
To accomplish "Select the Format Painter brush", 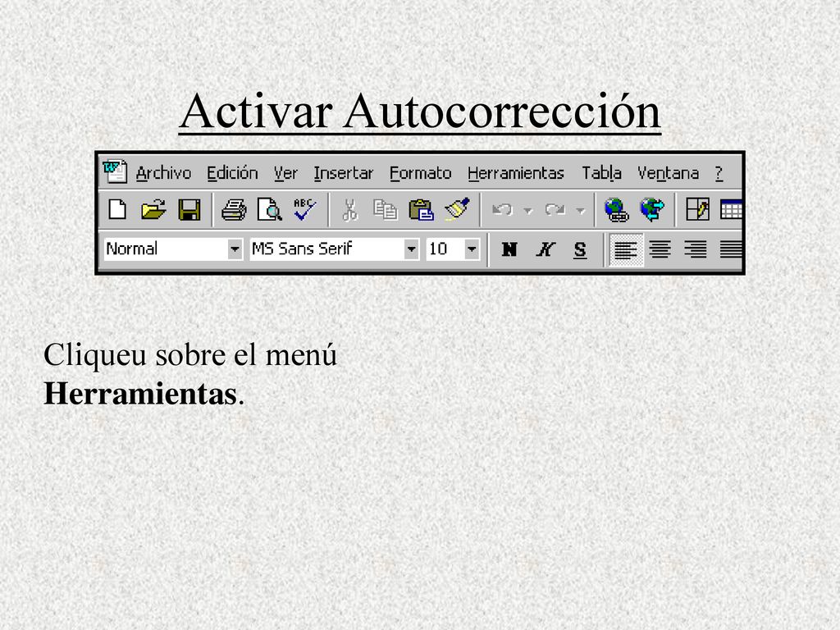I will 457,209.
